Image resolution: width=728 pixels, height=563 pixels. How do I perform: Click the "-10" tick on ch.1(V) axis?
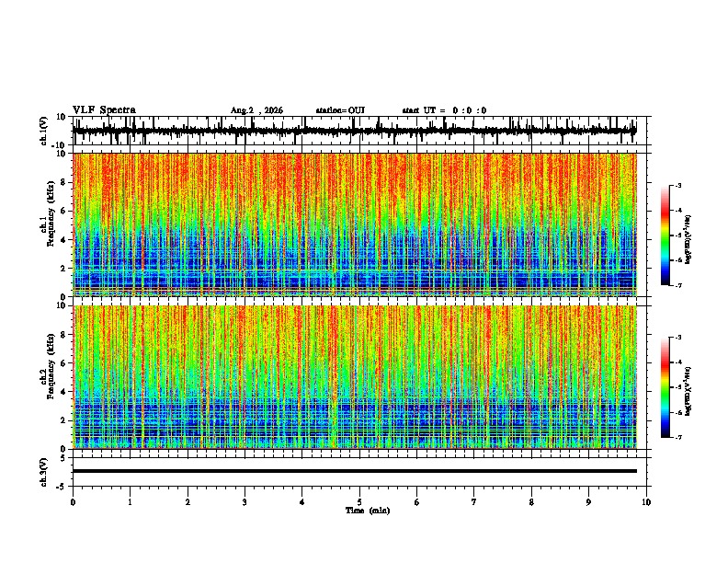point(60,144)
